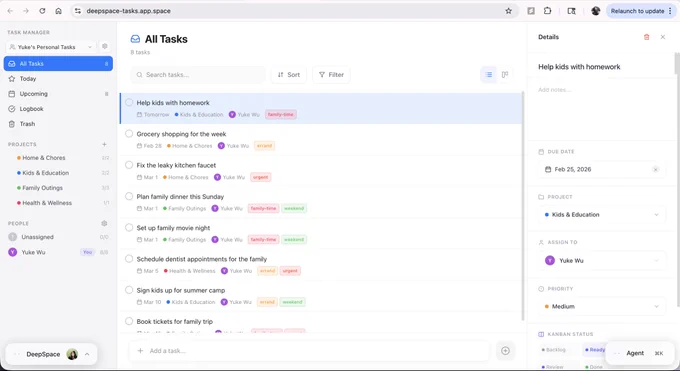Go to browser home icon
This screenshot has width=680, height=371.
click(59, 11)
